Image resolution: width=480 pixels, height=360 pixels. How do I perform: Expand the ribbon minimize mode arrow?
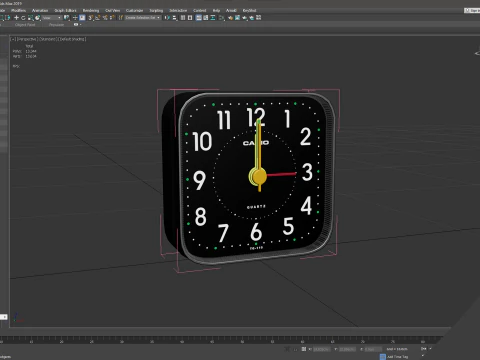point(80,25)
